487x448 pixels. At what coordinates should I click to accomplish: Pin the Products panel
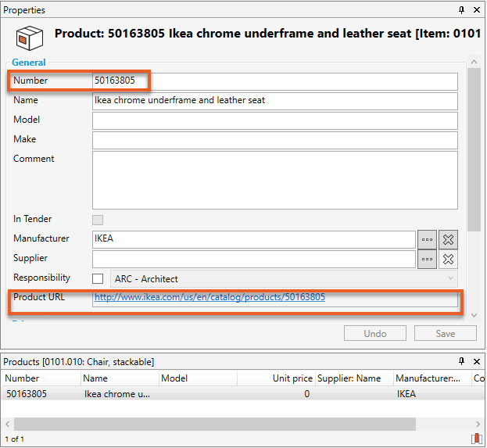(462, 361)
